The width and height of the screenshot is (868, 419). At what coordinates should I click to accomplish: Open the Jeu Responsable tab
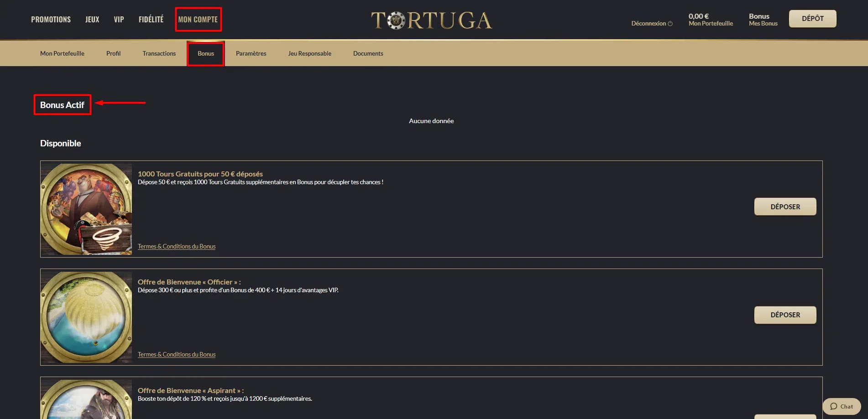309,53
